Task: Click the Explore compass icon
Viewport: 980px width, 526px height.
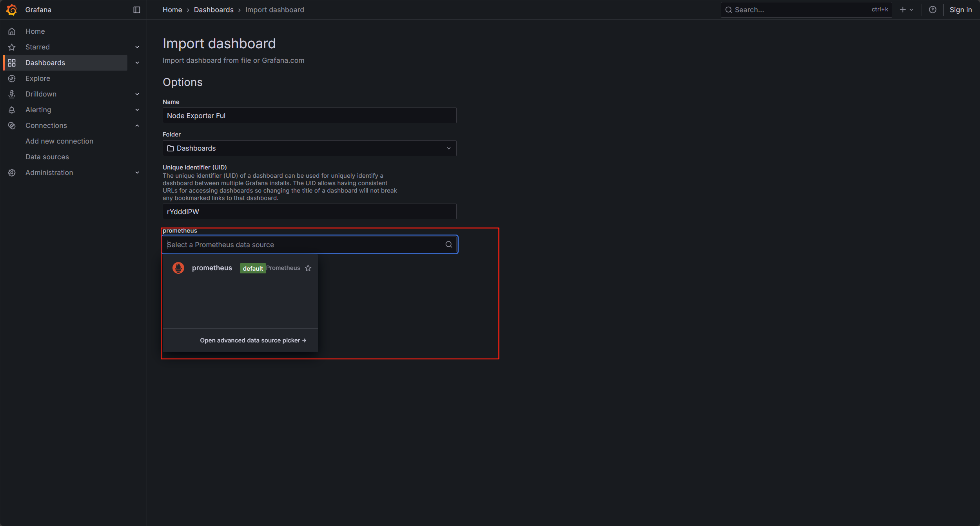Action: (x=12, y=78)
